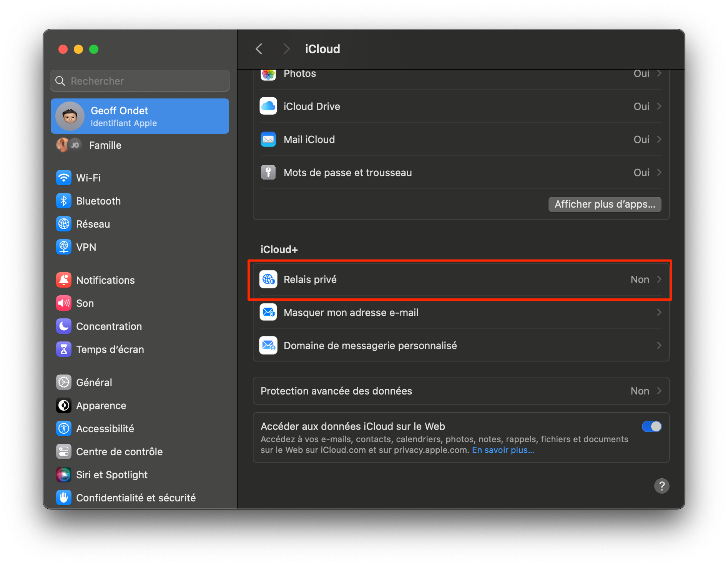The height and width of the screenshot is (566, 728).
Task: Click the Général gear icon
Action: (x=64, y=382)
